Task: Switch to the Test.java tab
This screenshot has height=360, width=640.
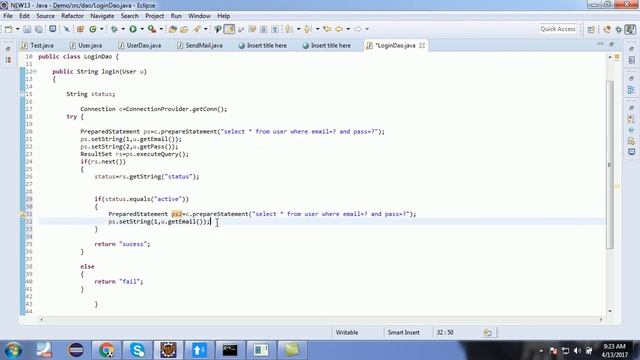Action: click(x=38, y=45)
